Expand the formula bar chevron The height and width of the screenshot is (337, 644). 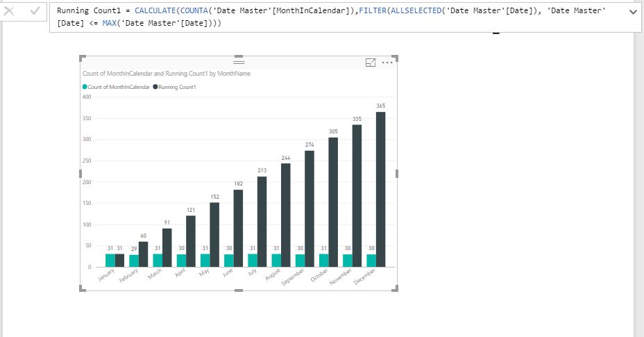tap(633, 12)
